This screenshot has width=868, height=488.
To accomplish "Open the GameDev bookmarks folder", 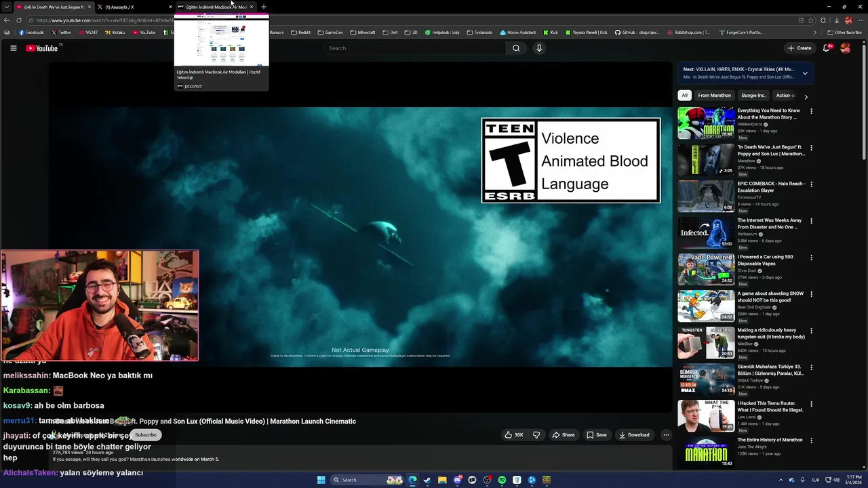I will 330,33.
